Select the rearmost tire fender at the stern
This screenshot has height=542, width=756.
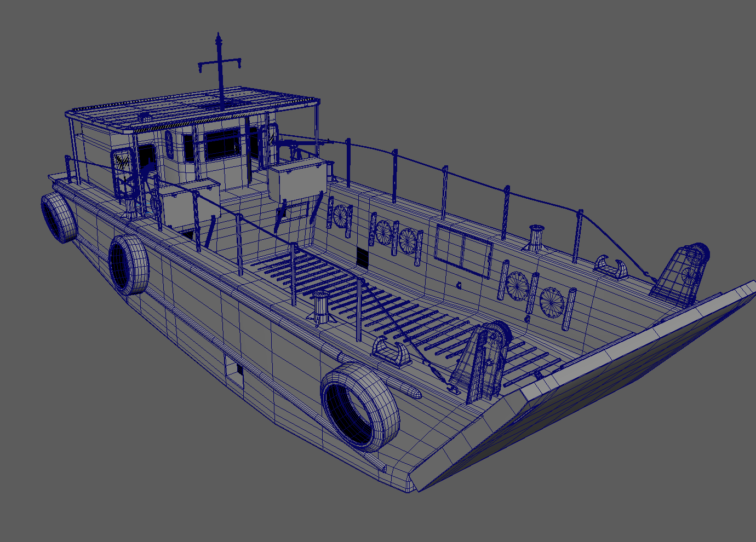(x=59, y=217)
